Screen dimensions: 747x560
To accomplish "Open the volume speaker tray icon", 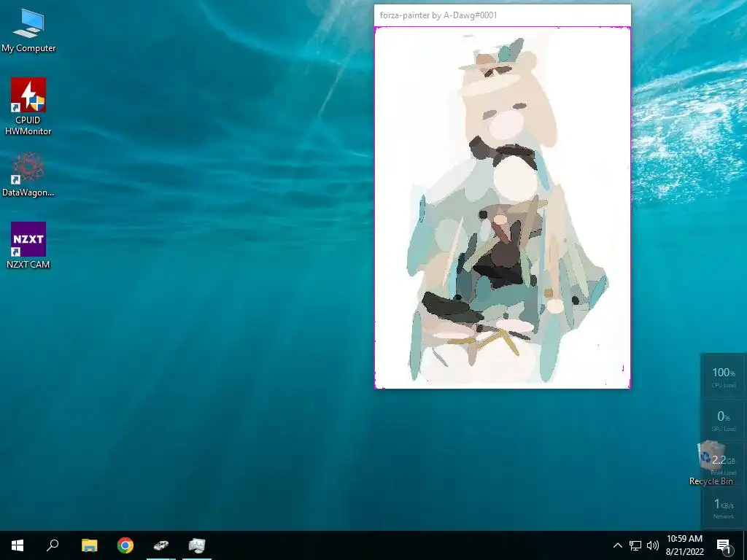I will [653, 545].
